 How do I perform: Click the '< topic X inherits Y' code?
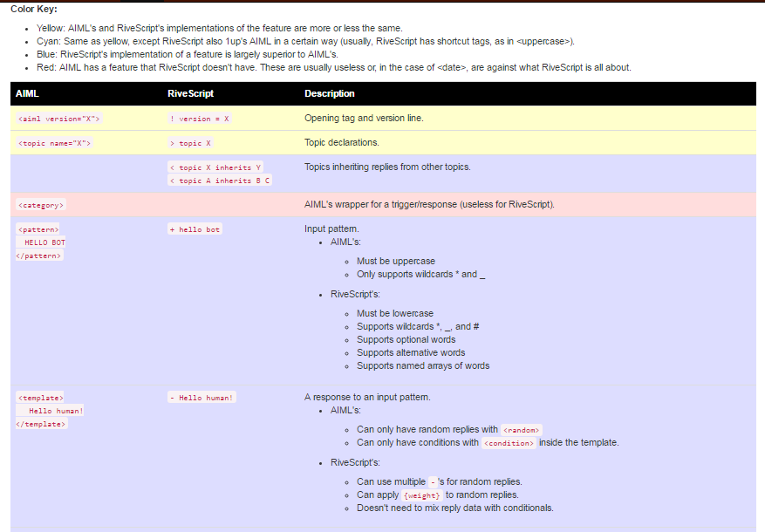pos(216,167)
